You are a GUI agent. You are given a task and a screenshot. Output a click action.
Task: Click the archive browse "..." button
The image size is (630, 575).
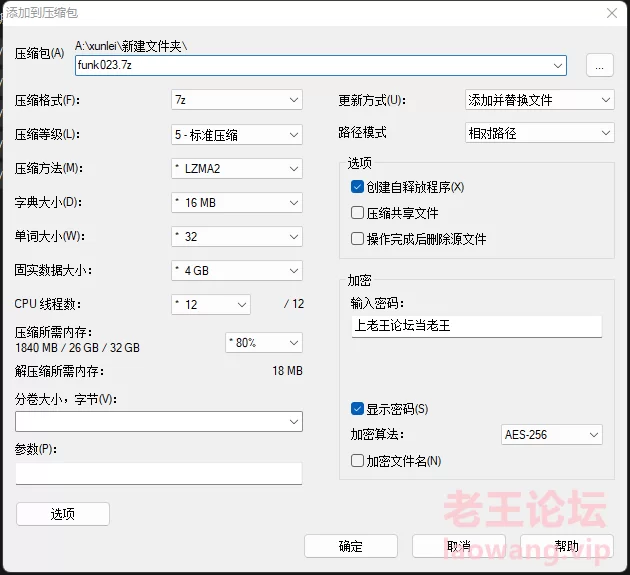(599, 65)
